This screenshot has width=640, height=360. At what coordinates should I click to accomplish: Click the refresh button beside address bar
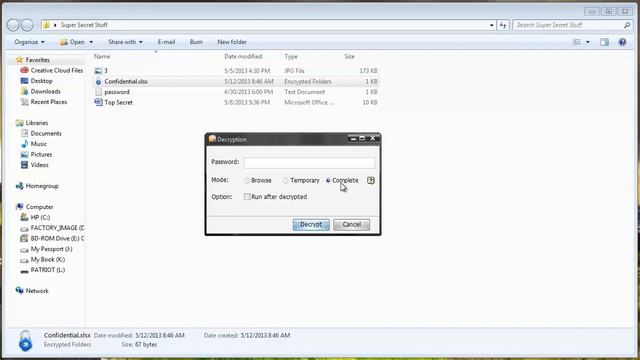[503, 25]
